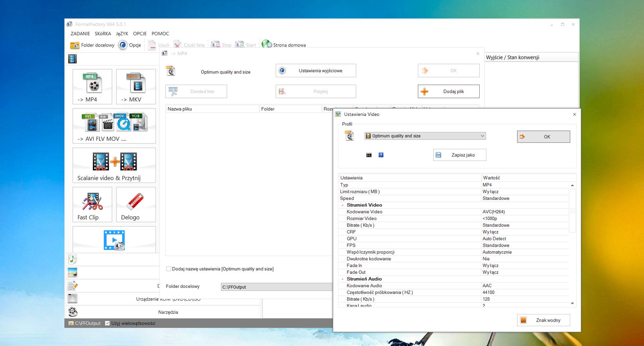Viewport: 644px width, 346px height.
Task: Open Opcje from the toolbar
Action: (130, 45)
